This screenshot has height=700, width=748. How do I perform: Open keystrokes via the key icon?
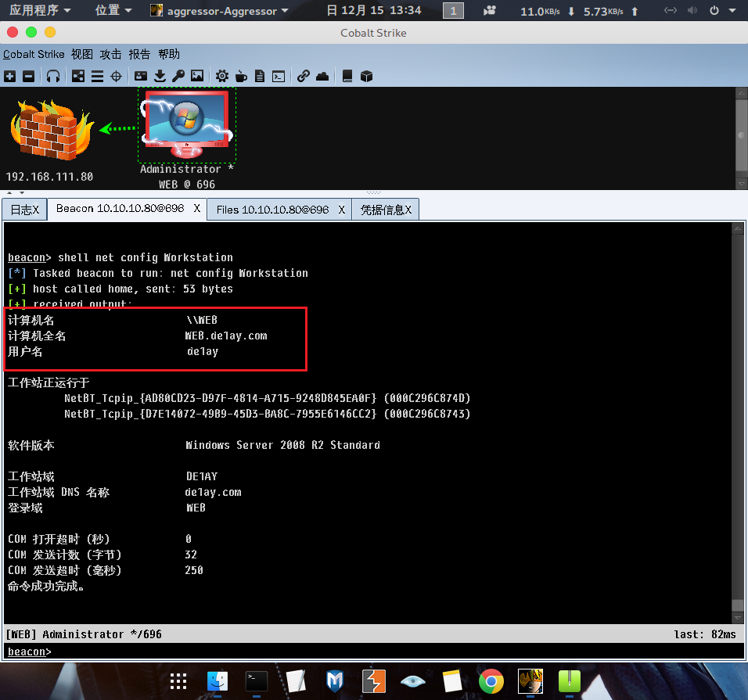pos(178,77)
